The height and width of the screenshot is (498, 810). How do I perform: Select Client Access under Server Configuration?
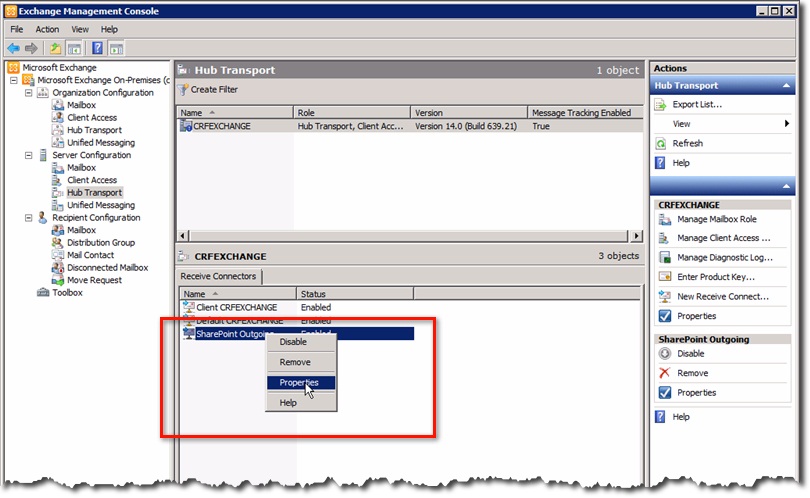pyautogui.click(x=92, y=180)
